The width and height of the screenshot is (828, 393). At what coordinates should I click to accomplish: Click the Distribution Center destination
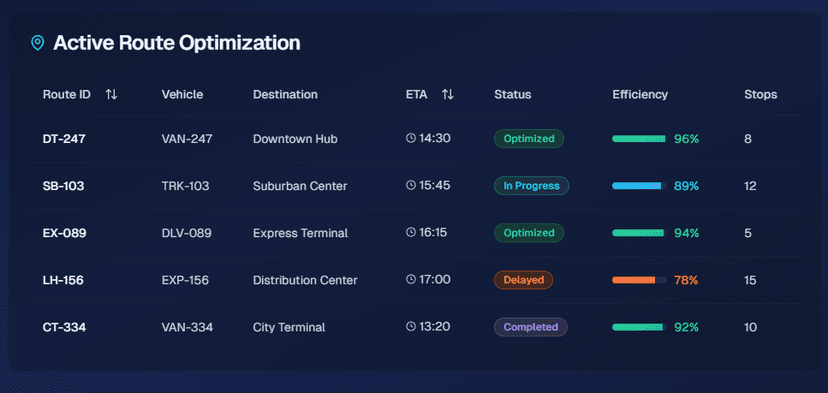pos(305,280)
